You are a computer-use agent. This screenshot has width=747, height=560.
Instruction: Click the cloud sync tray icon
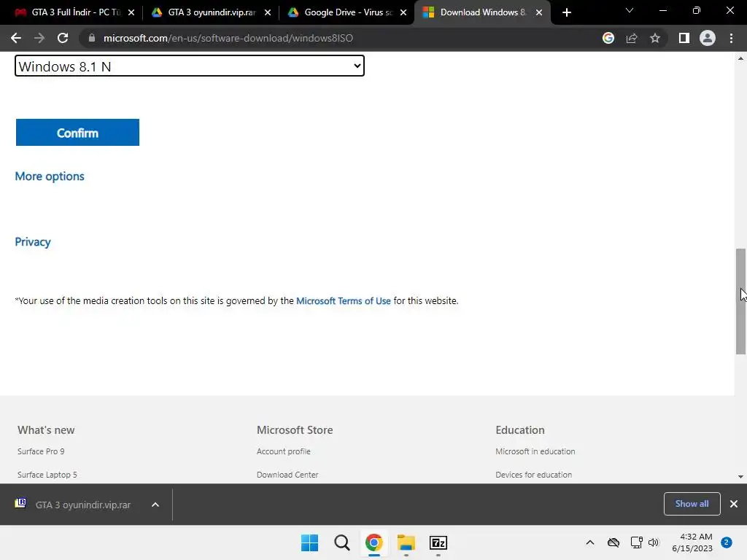tap(613, 542)
